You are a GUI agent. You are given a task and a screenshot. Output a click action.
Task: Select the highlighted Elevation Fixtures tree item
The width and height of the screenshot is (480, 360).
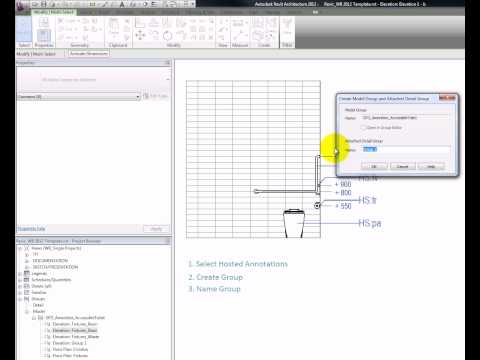point(75,330)
